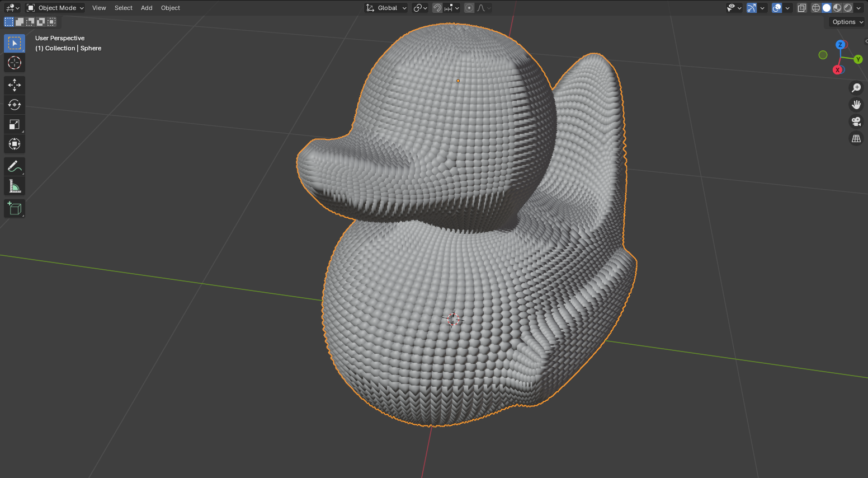Pick the Annotate pencil tool
Viewport: 868px width, 478px height.
click(15, 166)
